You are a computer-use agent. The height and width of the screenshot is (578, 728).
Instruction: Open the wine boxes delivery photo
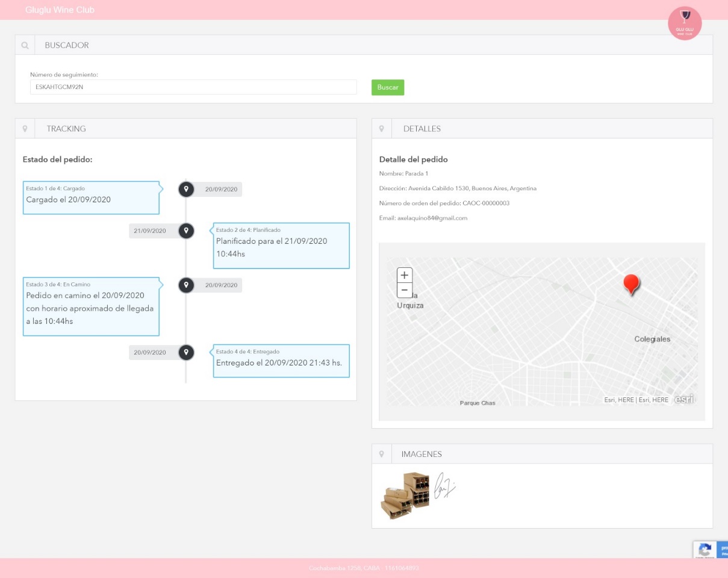pos(405,496)
